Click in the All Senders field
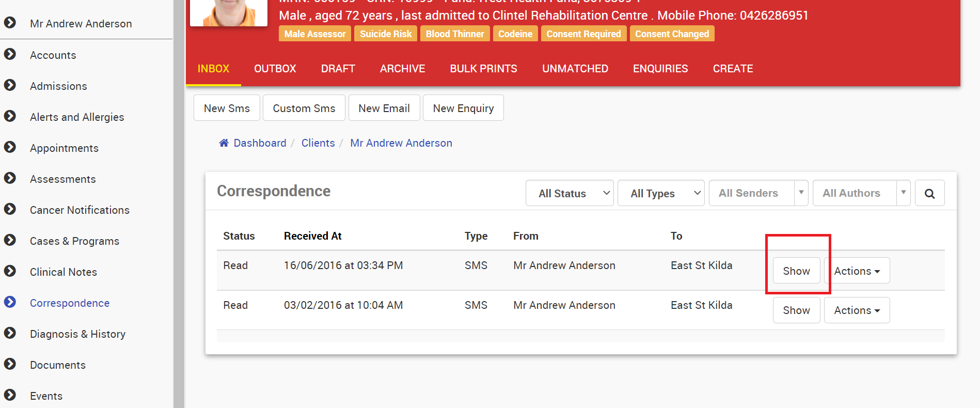980x408 pixels. point(751,193)
